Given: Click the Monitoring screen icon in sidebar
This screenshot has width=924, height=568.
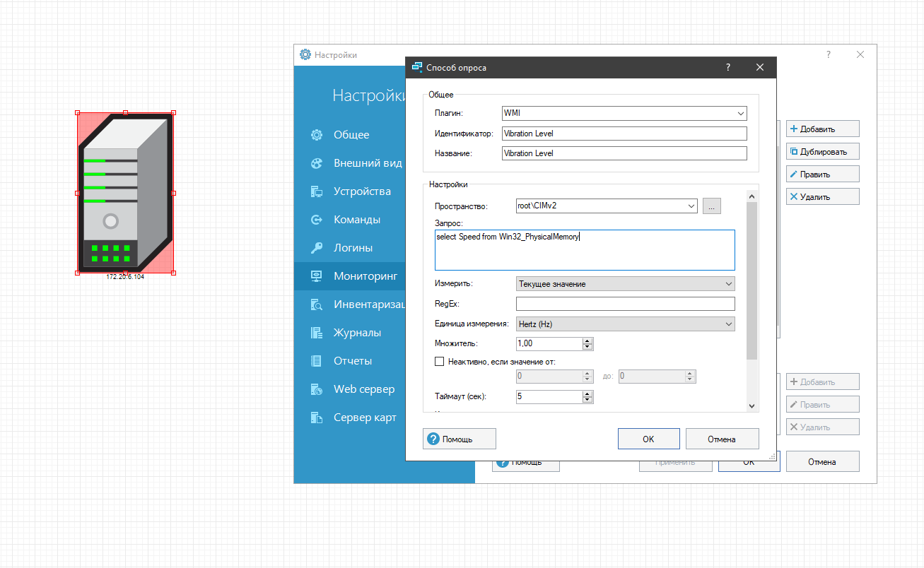Looking at the screenshot, I should (x=317, y=276).
